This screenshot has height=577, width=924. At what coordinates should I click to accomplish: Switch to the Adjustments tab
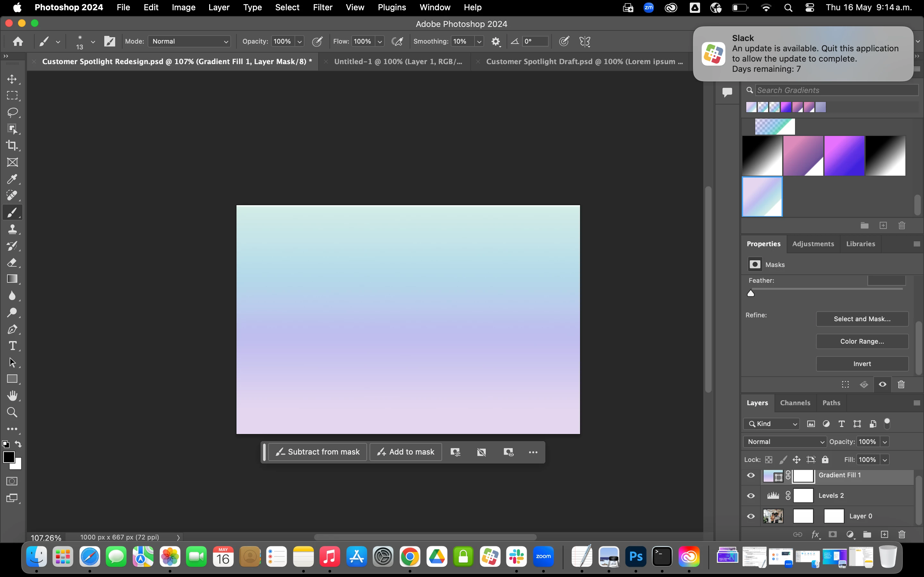pyautogui.click(x=813, y=244)
